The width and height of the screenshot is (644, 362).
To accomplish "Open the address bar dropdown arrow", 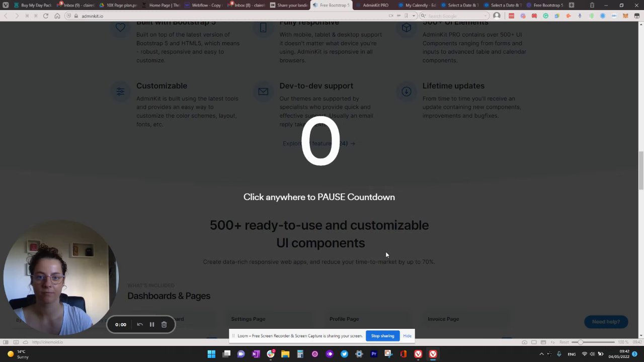I will click(x=414, y=16).
